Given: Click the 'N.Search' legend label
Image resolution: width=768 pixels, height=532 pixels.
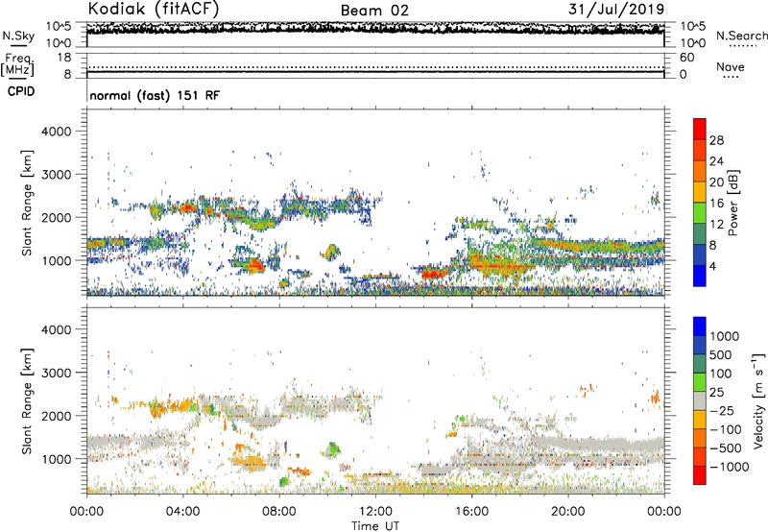Looking at the screenshot, I should pos(741,36).
